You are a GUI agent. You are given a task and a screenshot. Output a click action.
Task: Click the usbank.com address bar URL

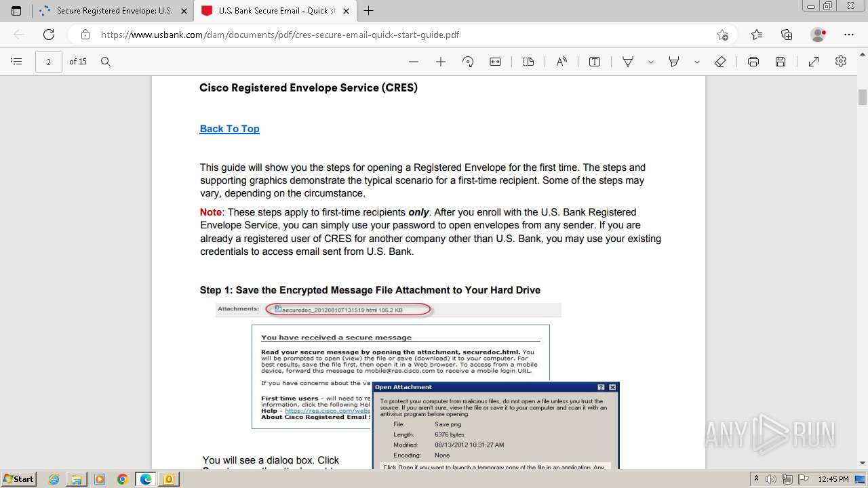coord(280,35)
